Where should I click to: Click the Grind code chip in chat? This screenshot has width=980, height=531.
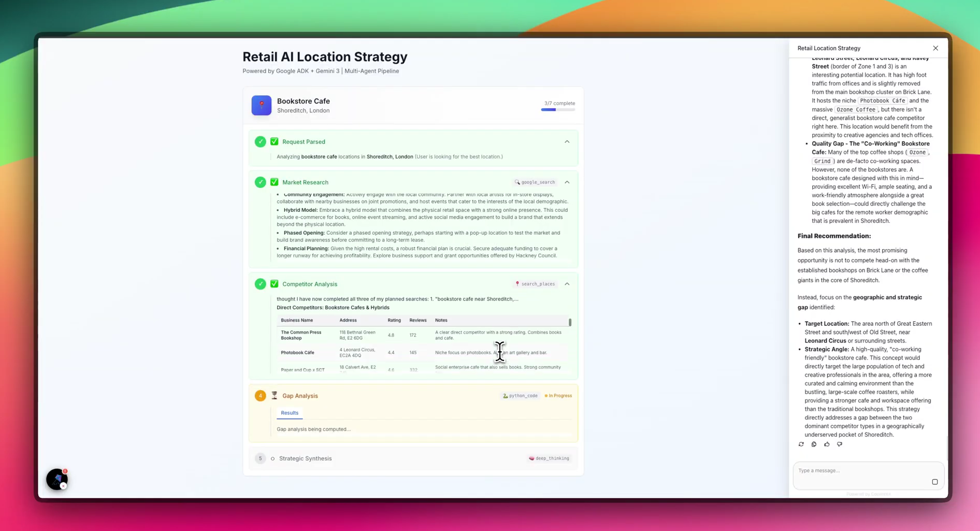[822, 161]
